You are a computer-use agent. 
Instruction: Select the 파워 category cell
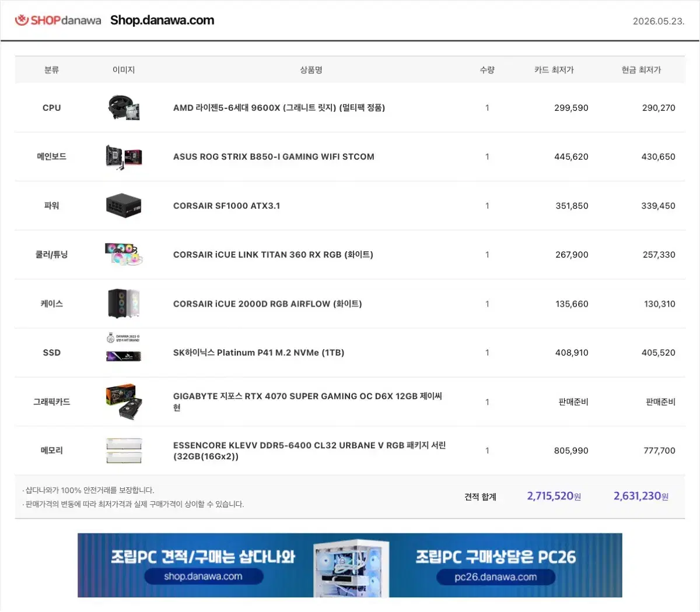pos(51,206)
